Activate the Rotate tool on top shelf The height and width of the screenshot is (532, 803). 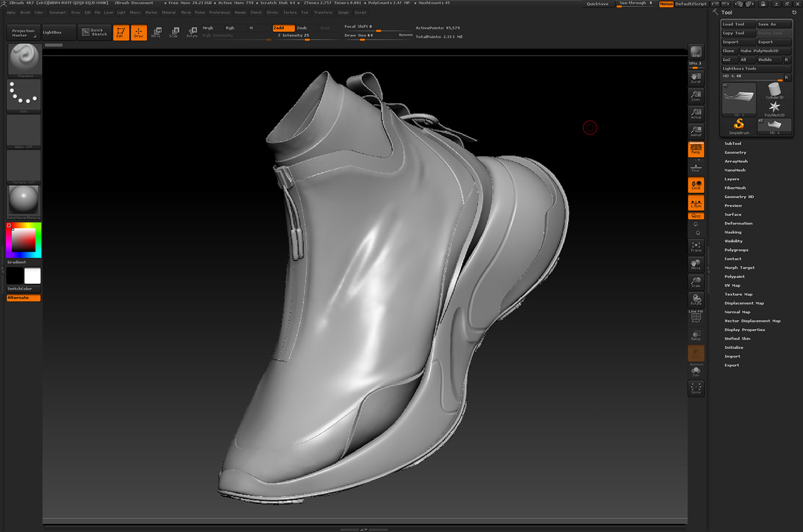[192, 32]
